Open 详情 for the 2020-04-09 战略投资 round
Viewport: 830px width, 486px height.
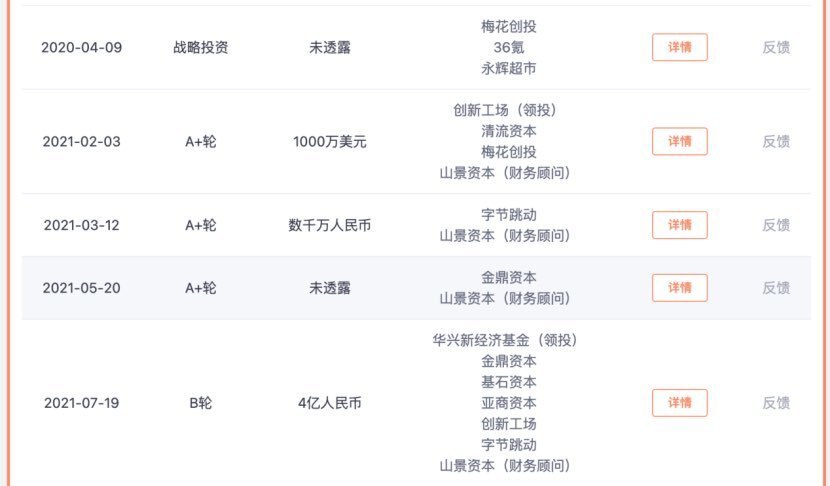[x=679, y=47]
